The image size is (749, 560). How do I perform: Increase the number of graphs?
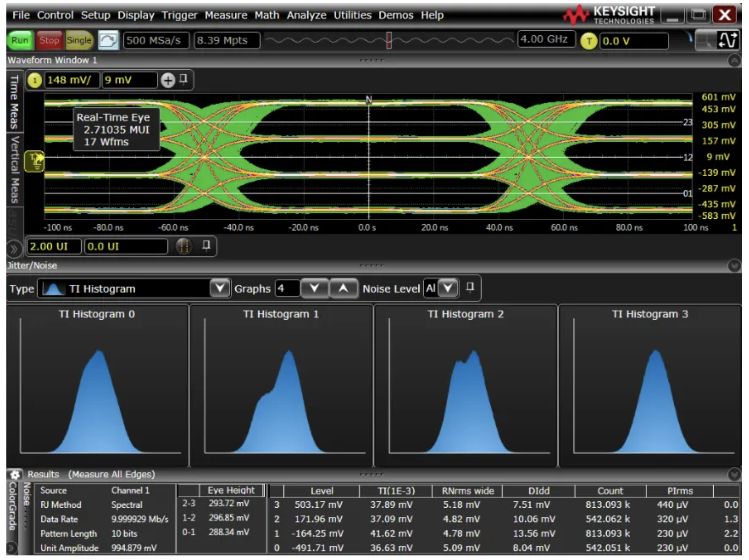pyautogui.click(x=343, y=289)
